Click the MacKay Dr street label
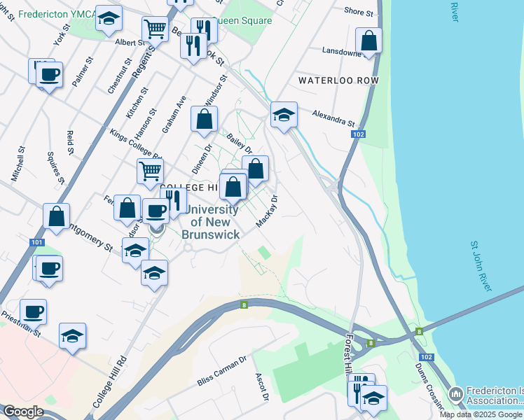The height and width of the screenshot is (420, 524). click(x=267, y=211)
